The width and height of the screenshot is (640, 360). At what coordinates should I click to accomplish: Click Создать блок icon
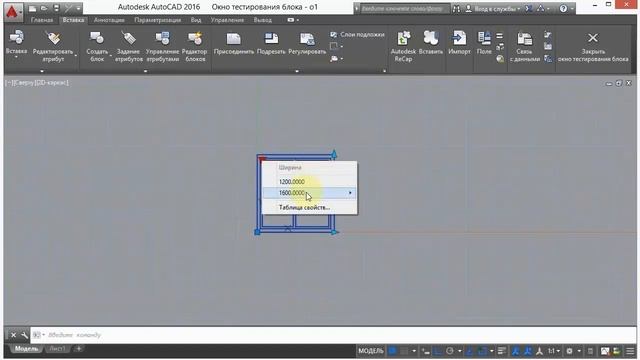click(x=97, y=38)
